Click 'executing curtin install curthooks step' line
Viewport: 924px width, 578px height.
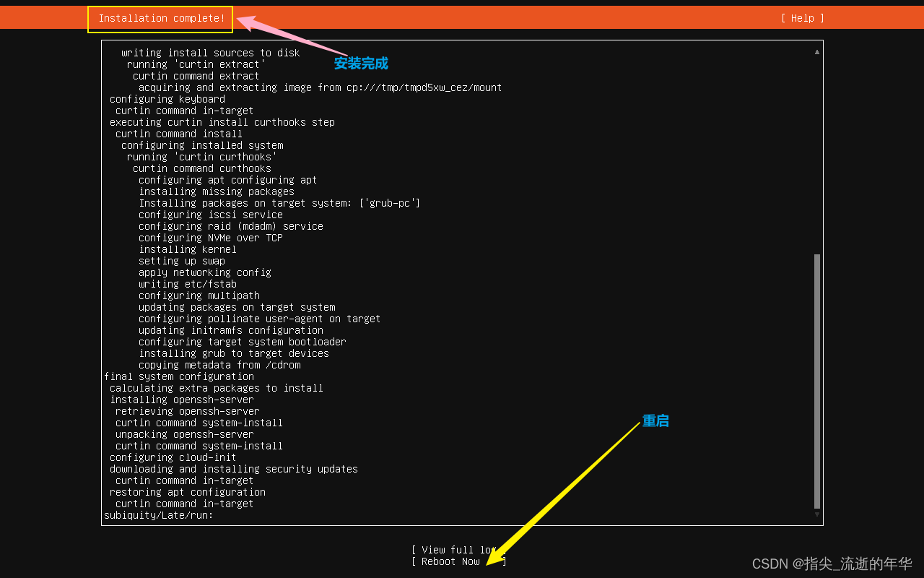point(222,122)
